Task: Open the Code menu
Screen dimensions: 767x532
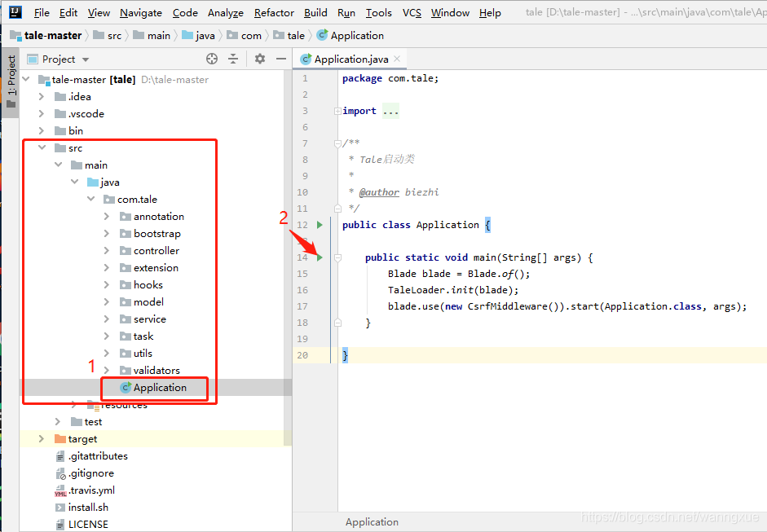Action: pyautogui.click(x=185, y=13)
